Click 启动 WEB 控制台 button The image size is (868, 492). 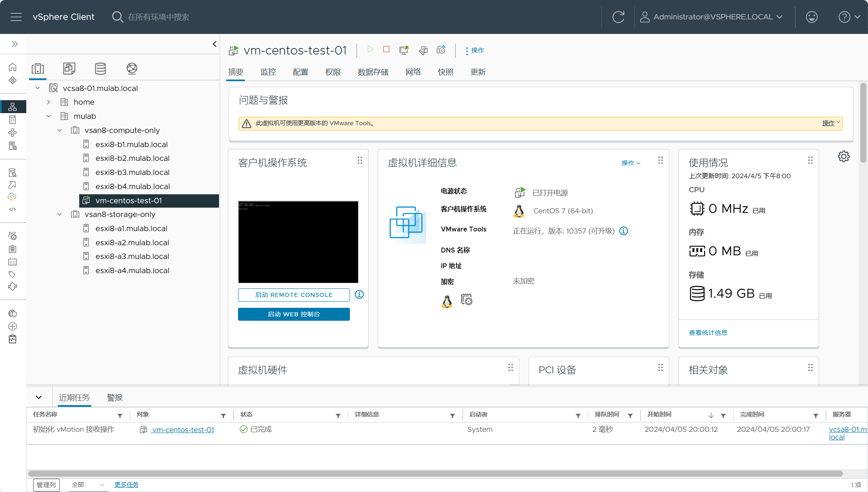(294, 314)
